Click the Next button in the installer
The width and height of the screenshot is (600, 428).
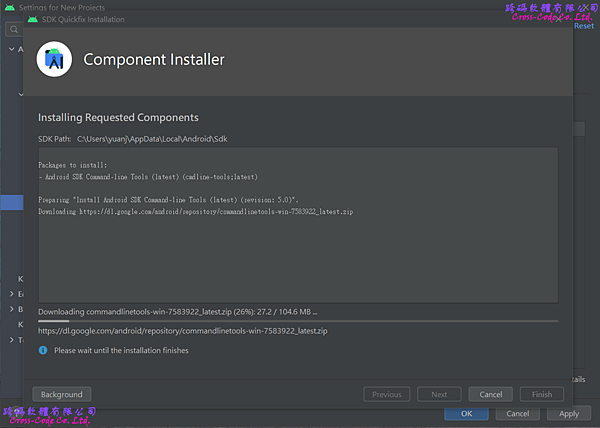click(439, 394)
